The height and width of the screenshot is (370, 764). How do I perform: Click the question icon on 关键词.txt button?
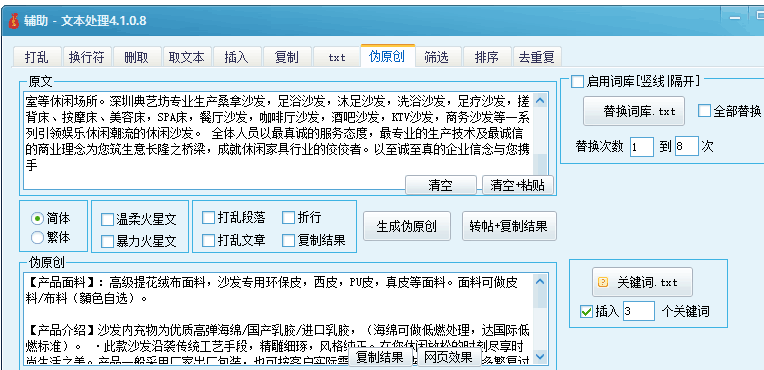(603, 282)
